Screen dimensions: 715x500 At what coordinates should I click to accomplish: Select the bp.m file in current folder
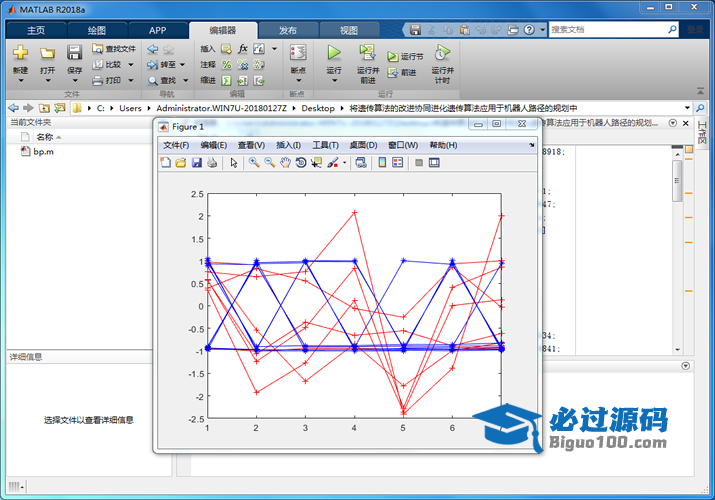(x=38, y=151)
